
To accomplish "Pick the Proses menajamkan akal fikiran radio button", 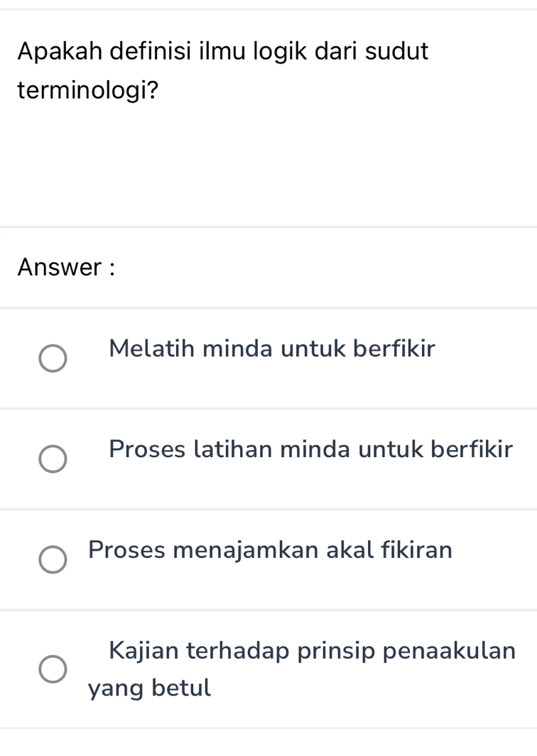I will pyautogui.click(x=53, y=559).
